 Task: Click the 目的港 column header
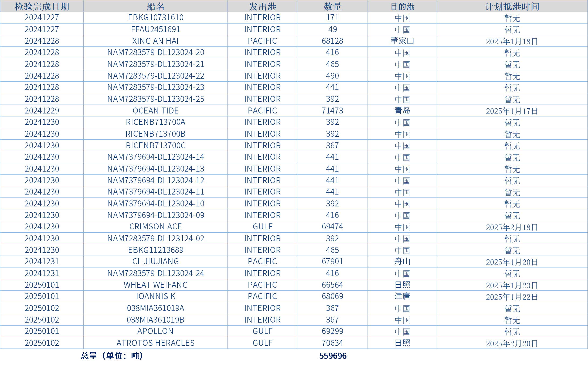click(x=402, y=6)
